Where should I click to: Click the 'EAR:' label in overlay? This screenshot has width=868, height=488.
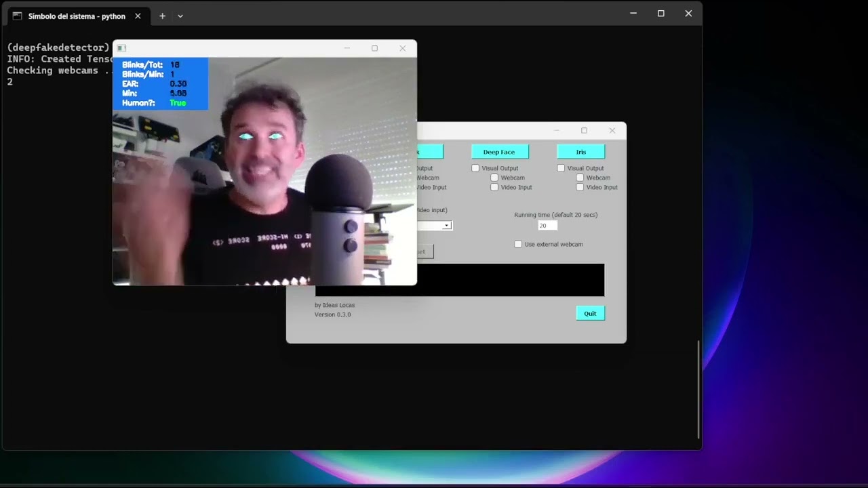130,84
